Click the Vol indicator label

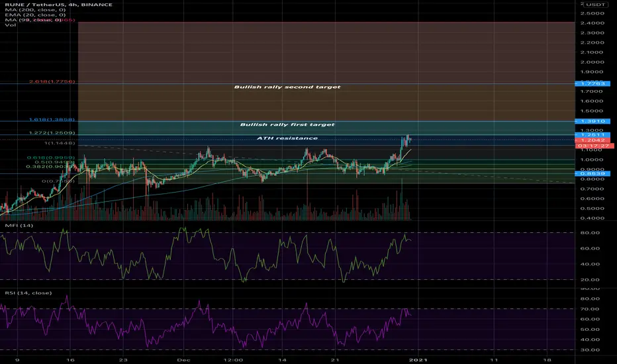[10, 24]
